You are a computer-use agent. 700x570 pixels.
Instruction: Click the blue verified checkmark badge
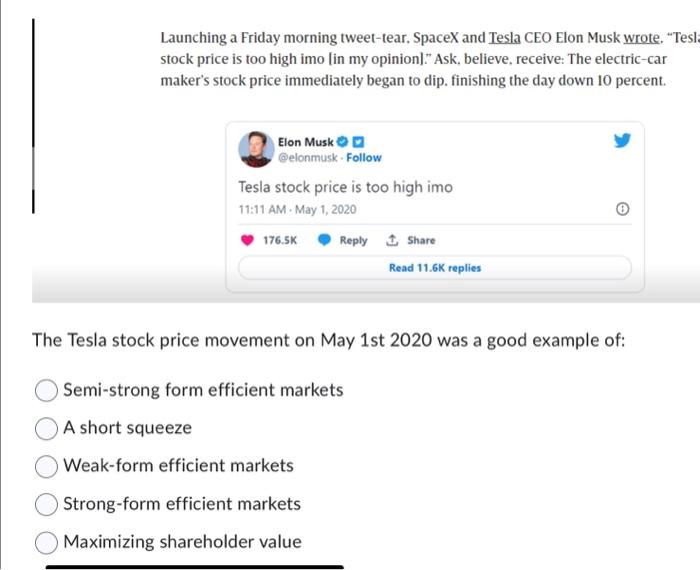pos(342,142)
